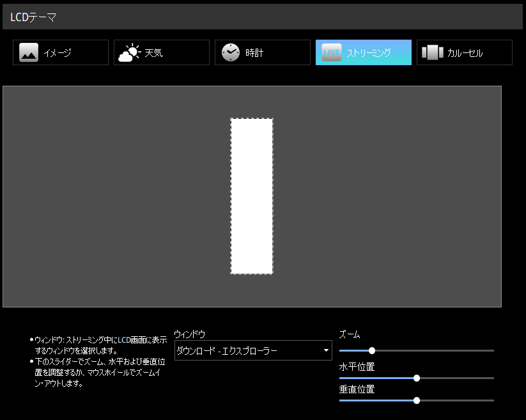This screenshot has width=526, height=420.
Task: Choose the ストリーミング theme tab
Action: pos(363,52)
